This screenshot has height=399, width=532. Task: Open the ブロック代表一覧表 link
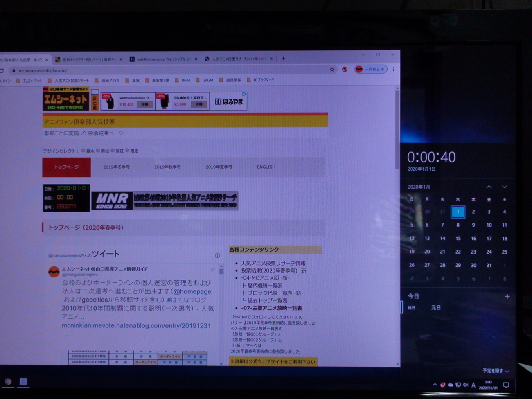[270, 293]
